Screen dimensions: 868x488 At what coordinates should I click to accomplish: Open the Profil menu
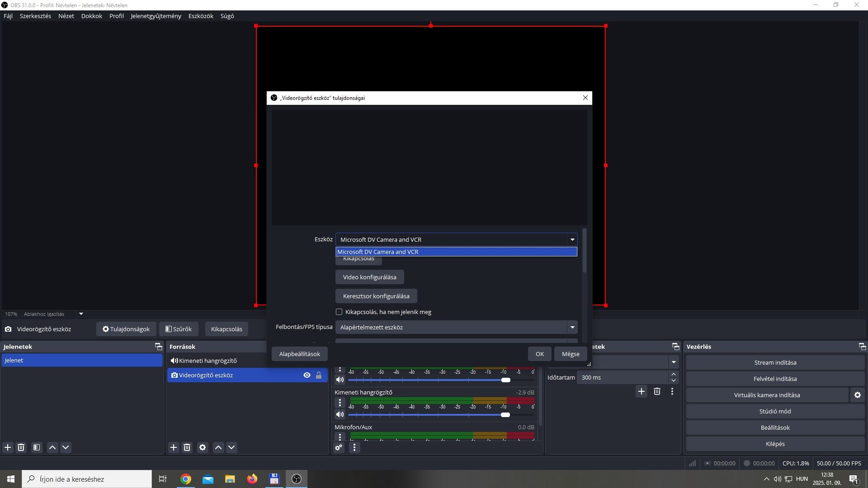[x=117, y=16]
